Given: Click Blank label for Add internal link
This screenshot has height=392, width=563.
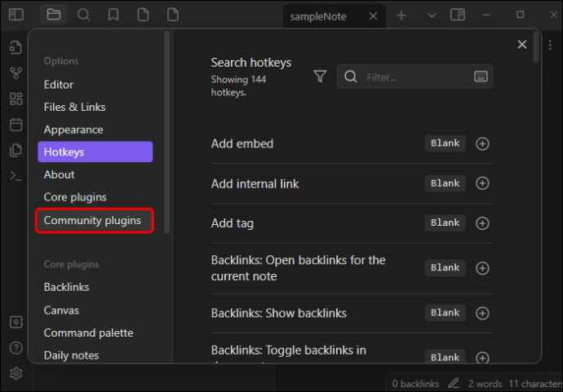Looking at the screenshot, I should click(x=445, y=183).
